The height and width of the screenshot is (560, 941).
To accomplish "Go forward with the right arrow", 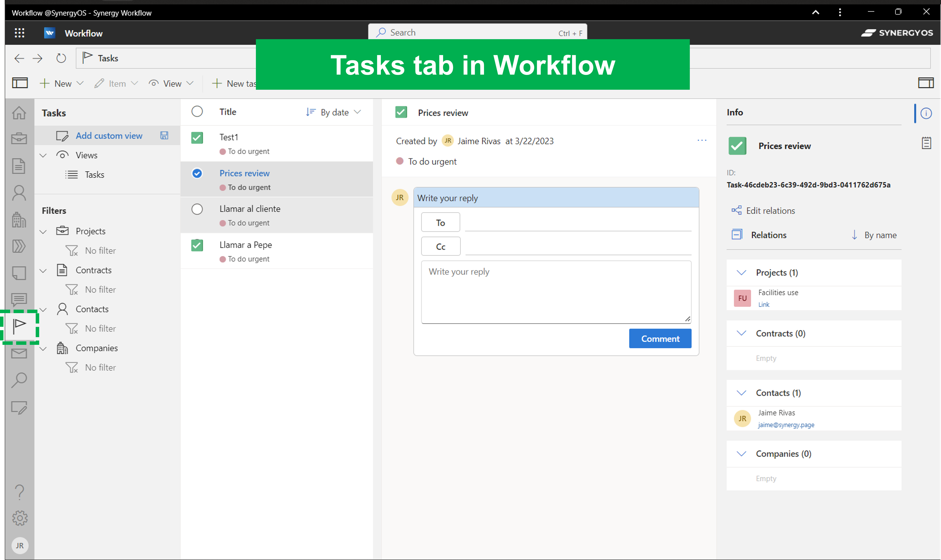I will [x=37, y=58].
